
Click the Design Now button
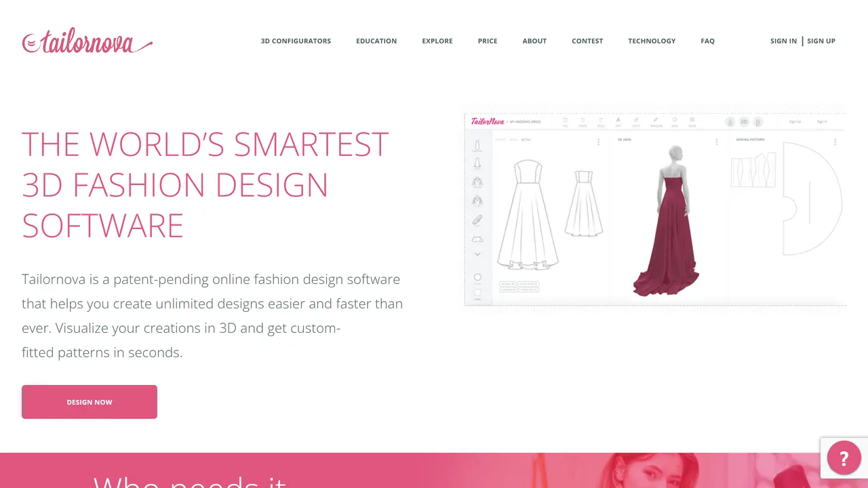tap(90, 402)
